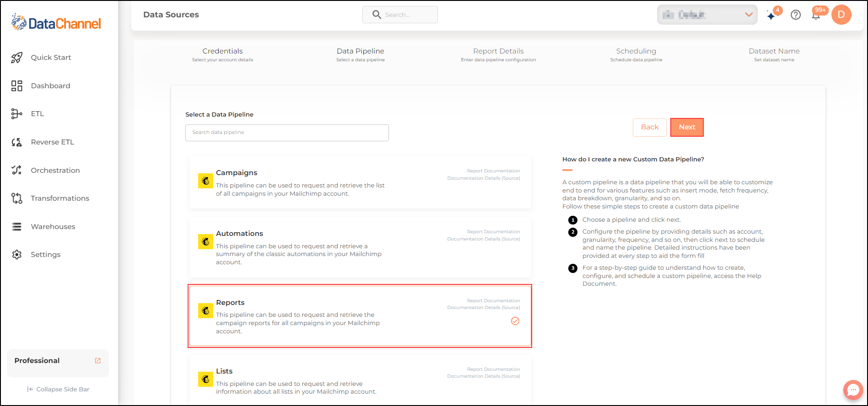This screenshot has width=868, height=406.
Task: Open the Warehouses menu item
Action: (53, 227)
